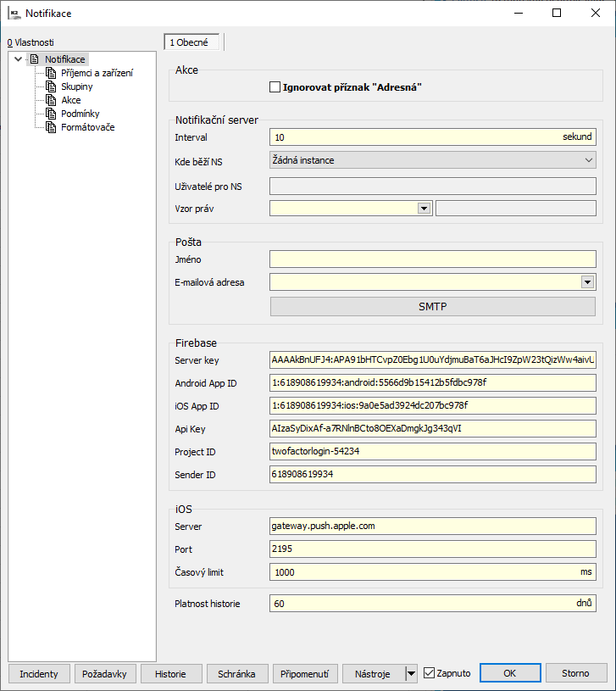Click the Podmínky tree node icon
Image resolution: width=616 pixels, height=691 pixels.
tap(51, 114)
